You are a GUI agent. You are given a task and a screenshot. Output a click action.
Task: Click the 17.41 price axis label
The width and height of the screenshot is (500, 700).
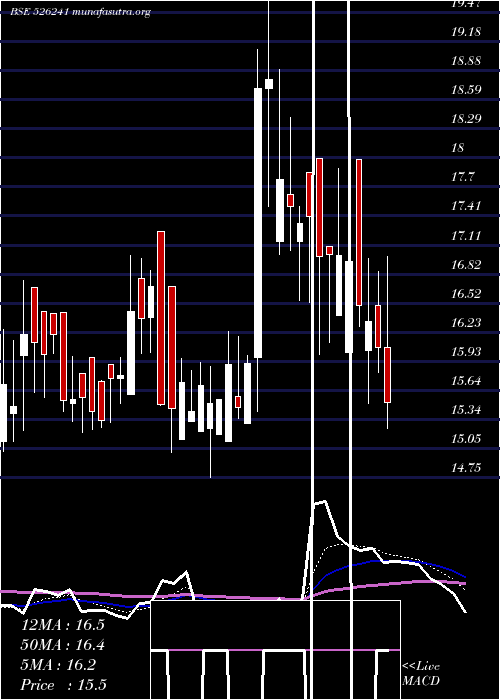[x=466, y=206]
